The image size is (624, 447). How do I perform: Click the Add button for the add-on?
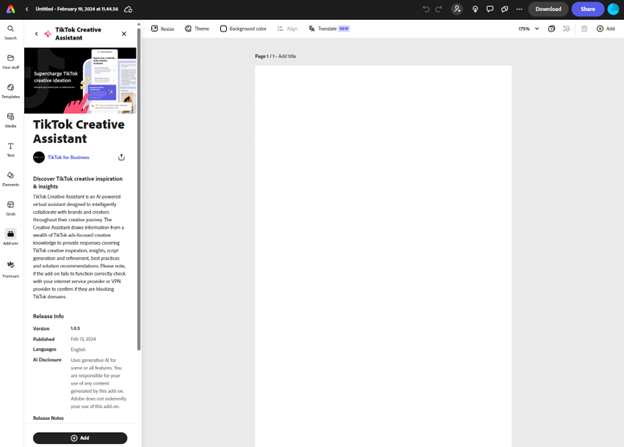click(x=80, y=438)
